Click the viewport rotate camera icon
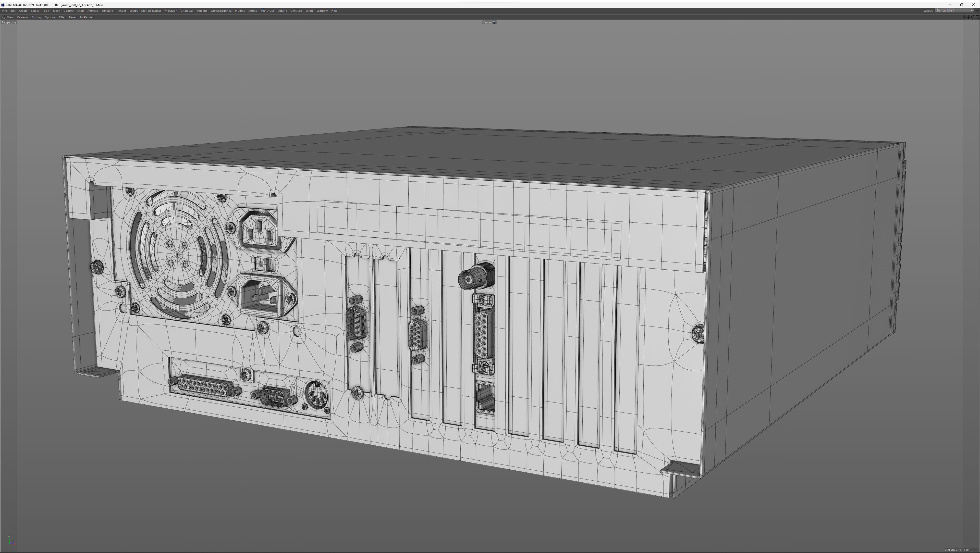Screen dimensions: 980x553 (973, 17)
